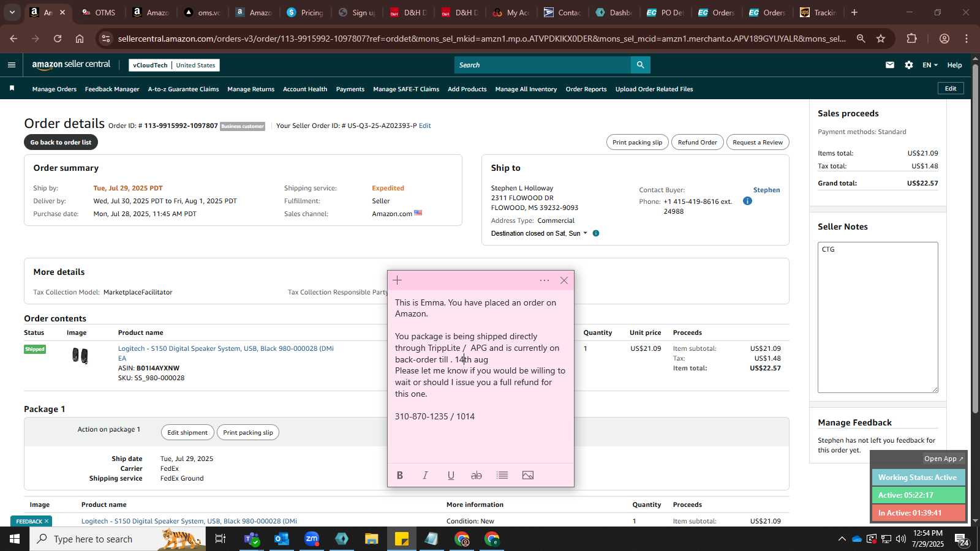980x551 pixels.
Task: Close the FEEDBACK tab with its x
Action: click(x=47, y=522)
